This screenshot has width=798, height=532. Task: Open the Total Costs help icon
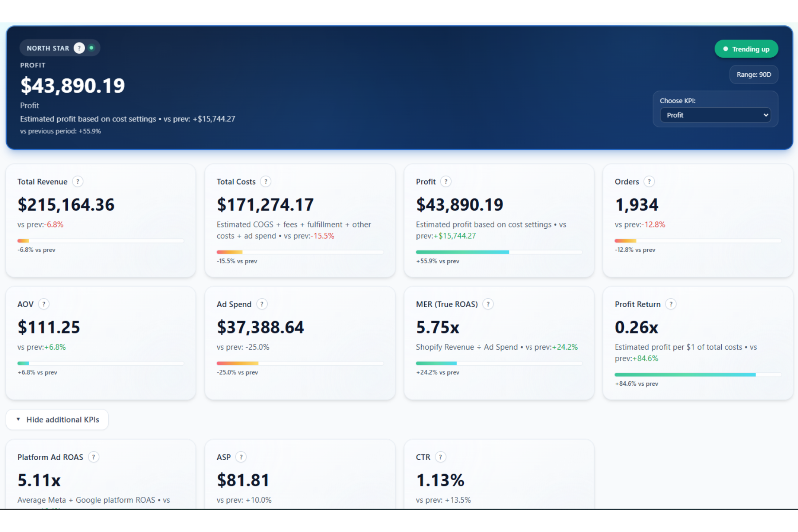coord(266,181)
